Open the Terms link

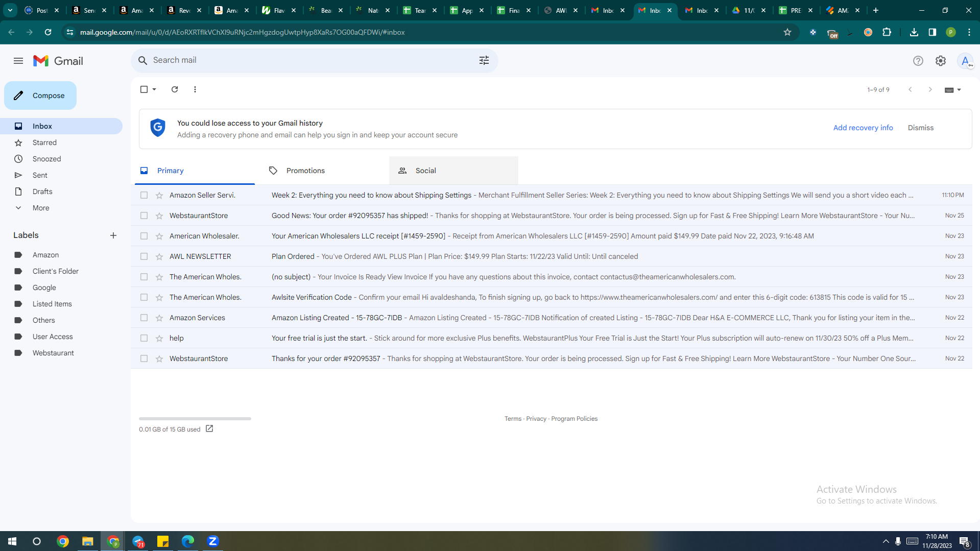click(513, 419)
